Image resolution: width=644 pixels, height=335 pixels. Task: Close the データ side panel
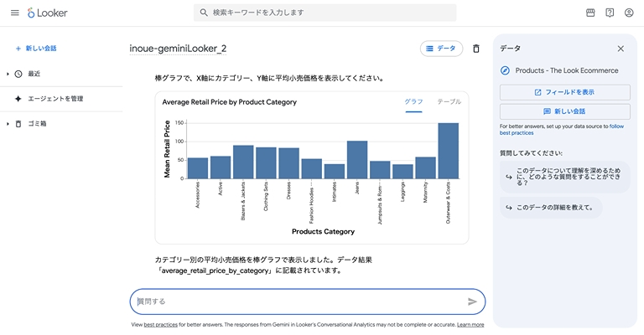[x=621, y=49]
